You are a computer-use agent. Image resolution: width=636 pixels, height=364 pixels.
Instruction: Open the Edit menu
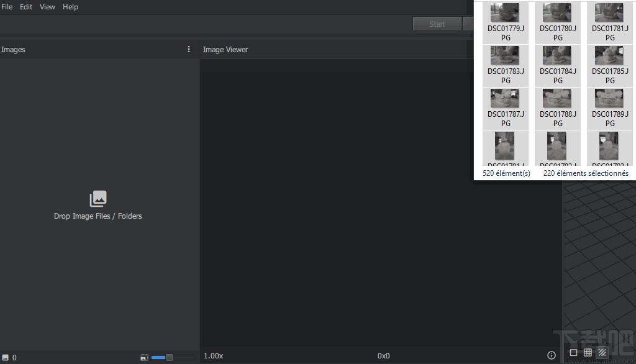(x=26, y=7)
